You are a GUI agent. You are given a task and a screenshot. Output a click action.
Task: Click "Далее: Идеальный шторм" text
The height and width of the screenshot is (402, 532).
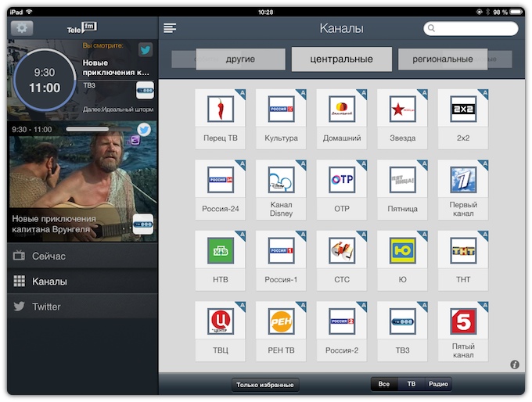click(118, 109)
